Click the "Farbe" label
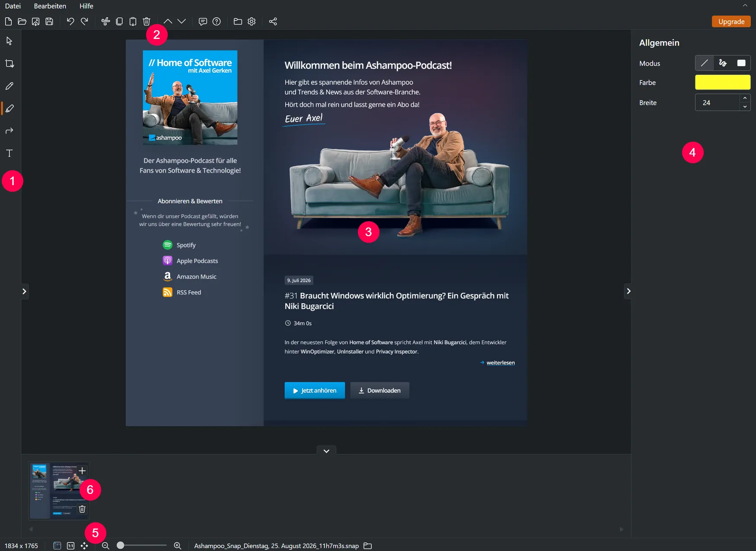Image resolution: width=756 pixels, height=551 pixels. 648,83
